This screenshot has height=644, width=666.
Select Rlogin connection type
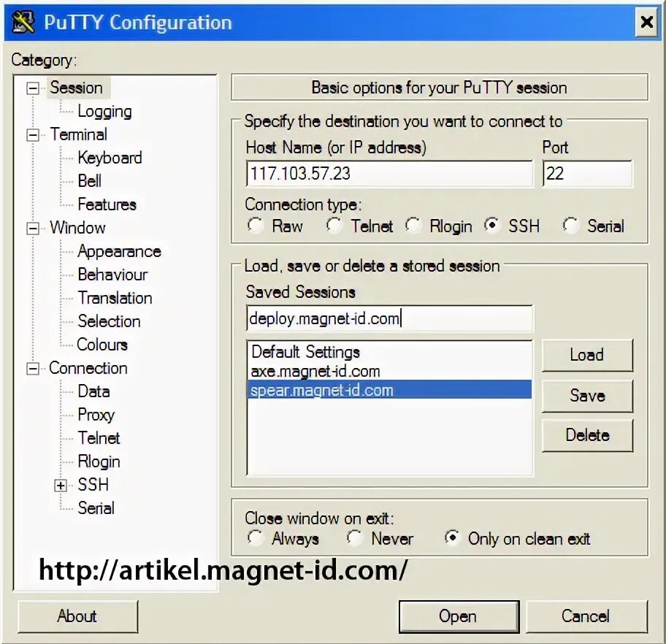coord(413,225)
